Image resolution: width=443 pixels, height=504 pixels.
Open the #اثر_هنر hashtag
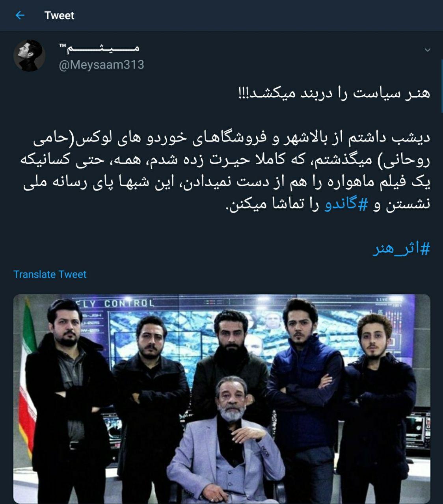tap(401, 250)
